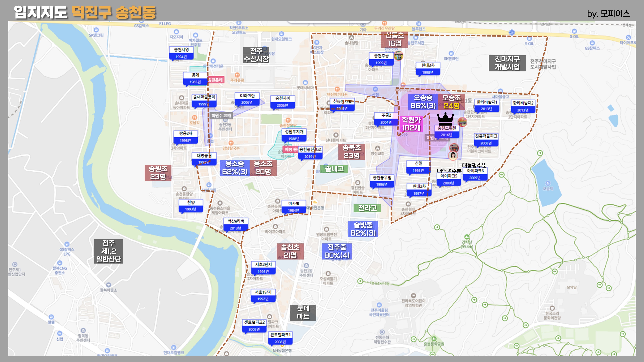Click the 혼불문학공원 park icon

434,339
